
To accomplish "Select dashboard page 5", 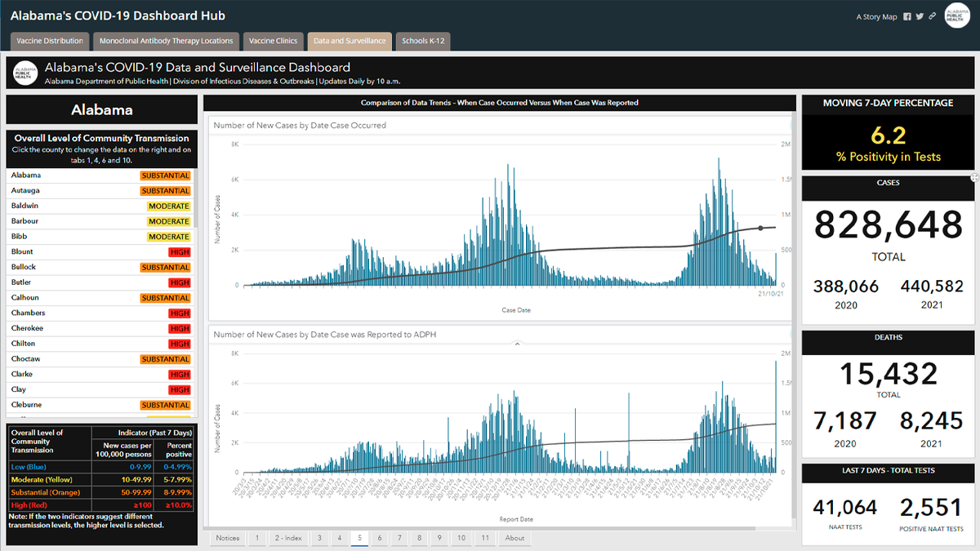I will click(x=359, y=538).
